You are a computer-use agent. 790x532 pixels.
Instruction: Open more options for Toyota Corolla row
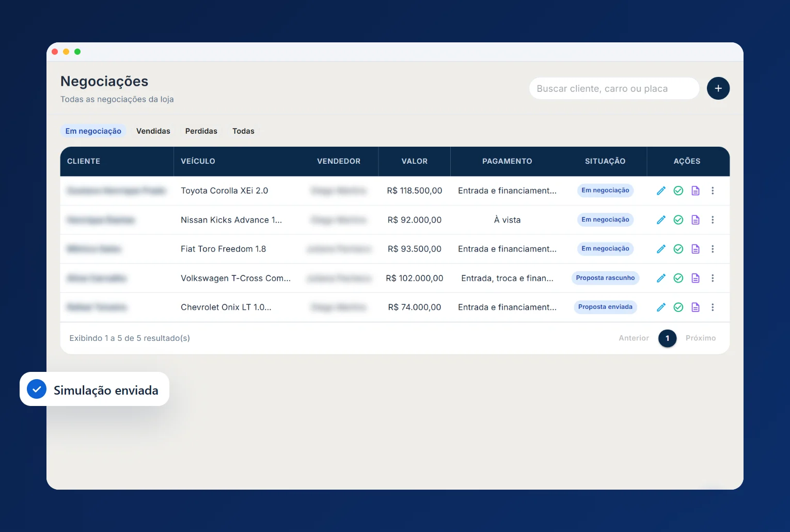click(713, 191)
